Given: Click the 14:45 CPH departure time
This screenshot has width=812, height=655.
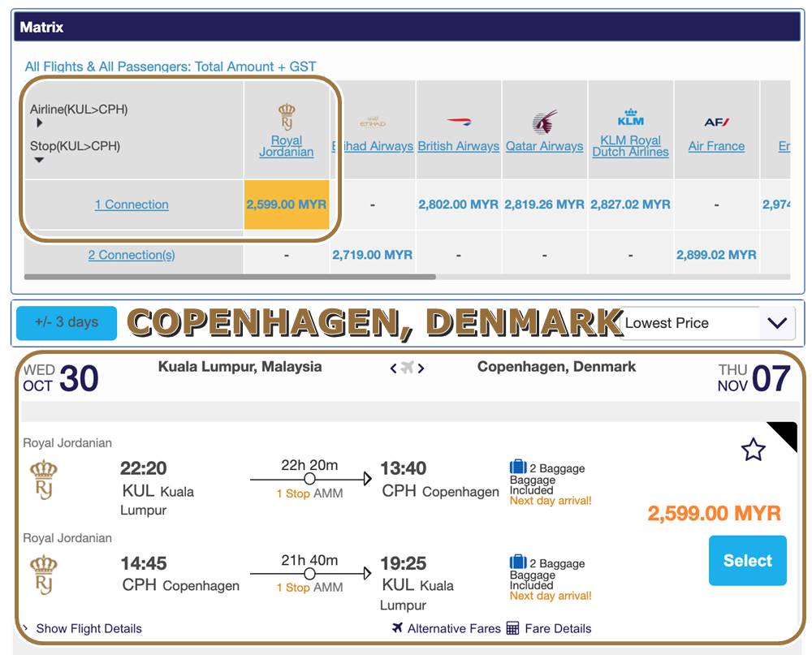Looking at the screenshot, I should click(144, 562).
